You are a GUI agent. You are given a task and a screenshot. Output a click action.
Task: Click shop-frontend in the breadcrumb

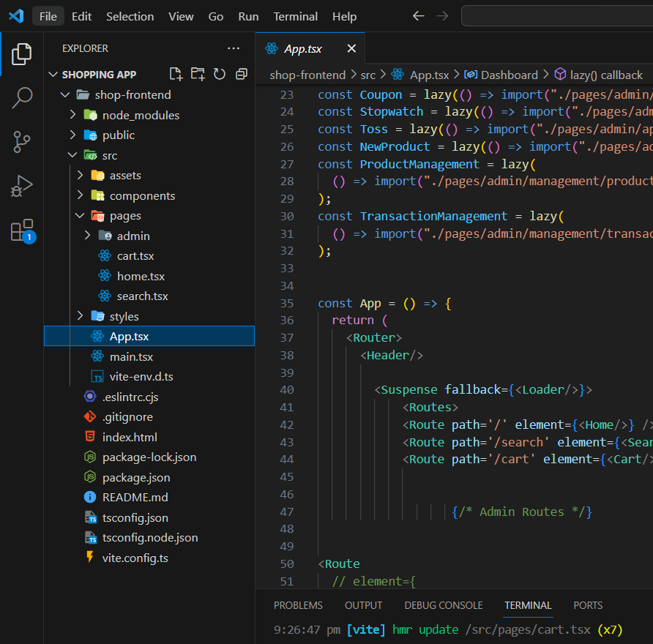(x=307, y=75)
